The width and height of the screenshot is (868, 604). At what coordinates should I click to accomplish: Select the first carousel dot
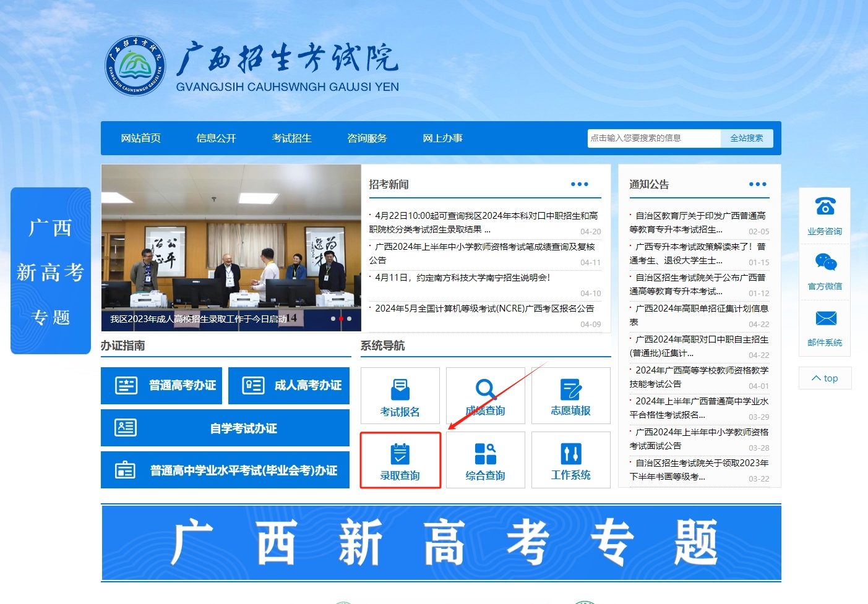pos(333,319)
